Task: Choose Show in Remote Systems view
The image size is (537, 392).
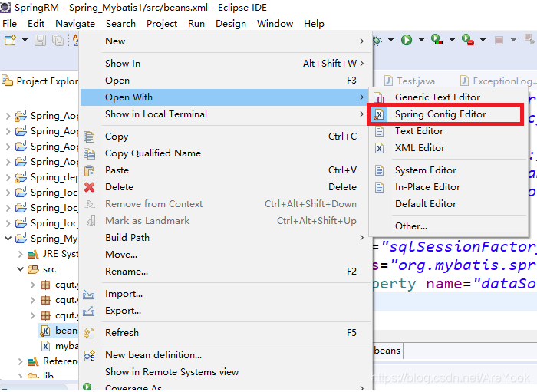Action: 226,372
